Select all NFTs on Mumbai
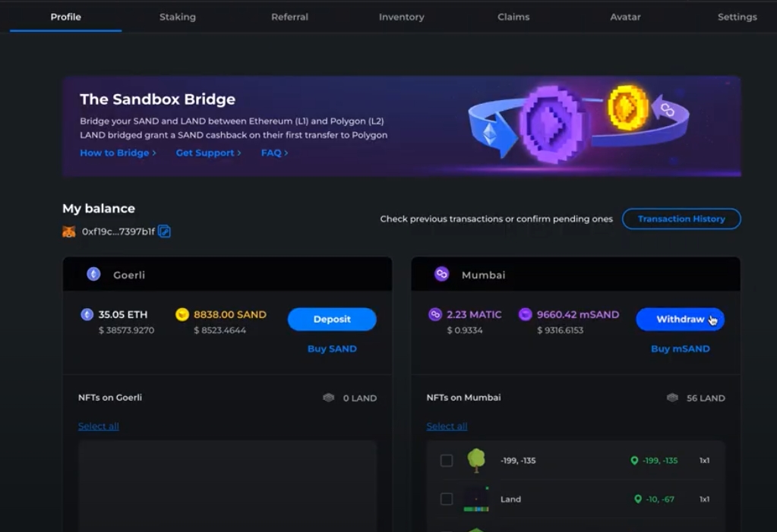Image resolution: width=777 pixels, height=532 pixels. click(447, 427)
